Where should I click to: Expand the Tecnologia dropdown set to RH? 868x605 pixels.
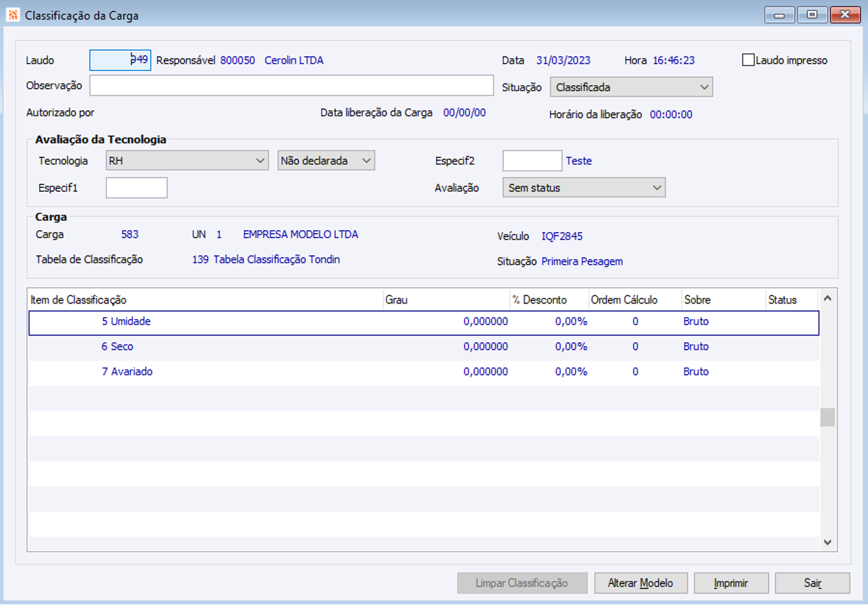click(187, 161)
